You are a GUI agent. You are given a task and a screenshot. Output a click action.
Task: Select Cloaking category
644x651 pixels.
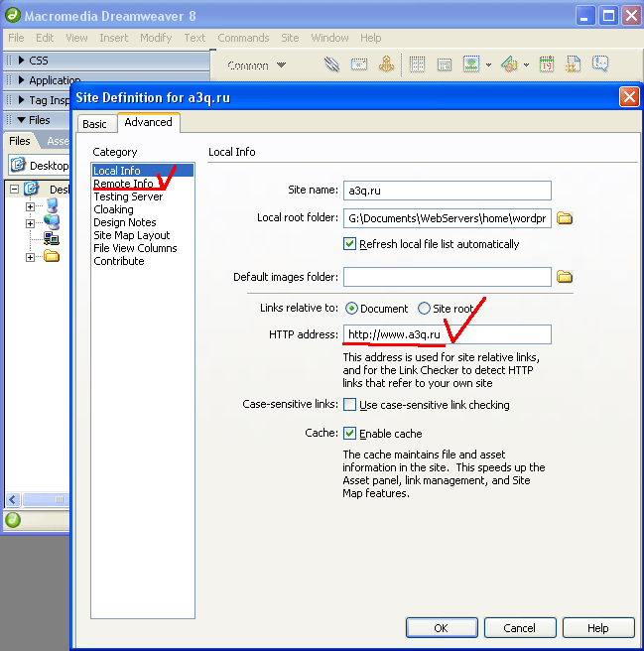113,209
